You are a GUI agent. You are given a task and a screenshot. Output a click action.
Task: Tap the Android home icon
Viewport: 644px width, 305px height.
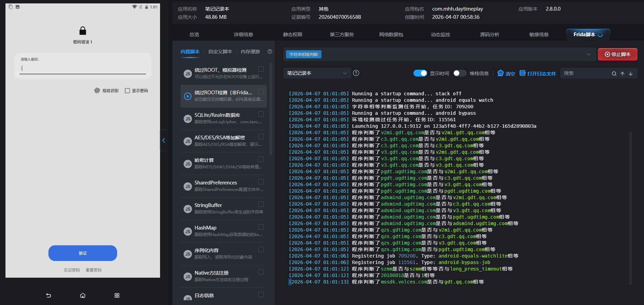point(83,295)
